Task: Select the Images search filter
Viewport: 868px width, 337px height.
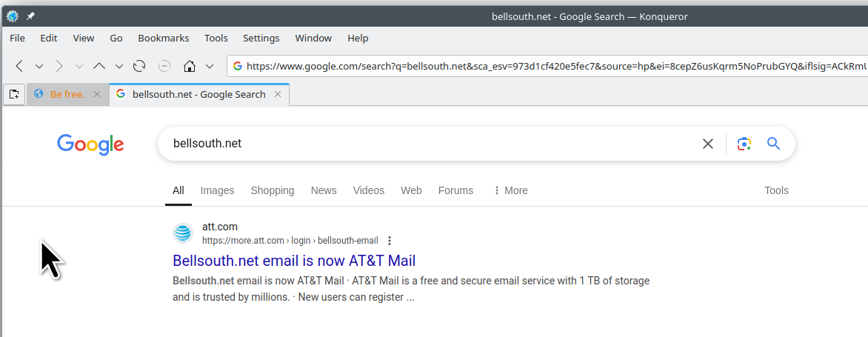Action: (217, 190)
